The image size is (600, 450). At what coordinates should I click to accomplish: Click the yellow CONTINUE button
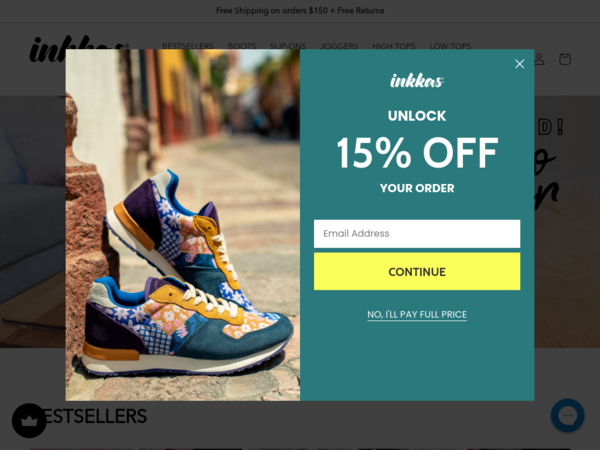[417, 271]
